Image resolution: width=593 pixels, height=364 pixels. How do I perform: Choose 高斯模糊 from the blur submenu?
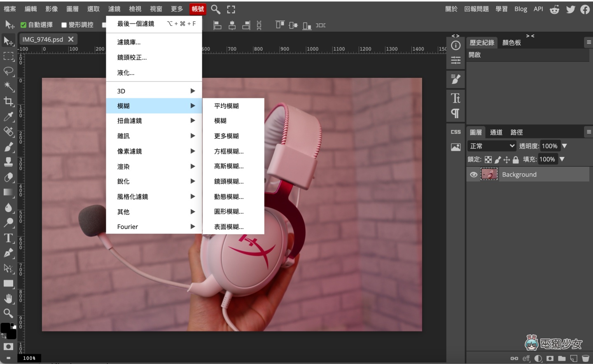pos(229,166)
